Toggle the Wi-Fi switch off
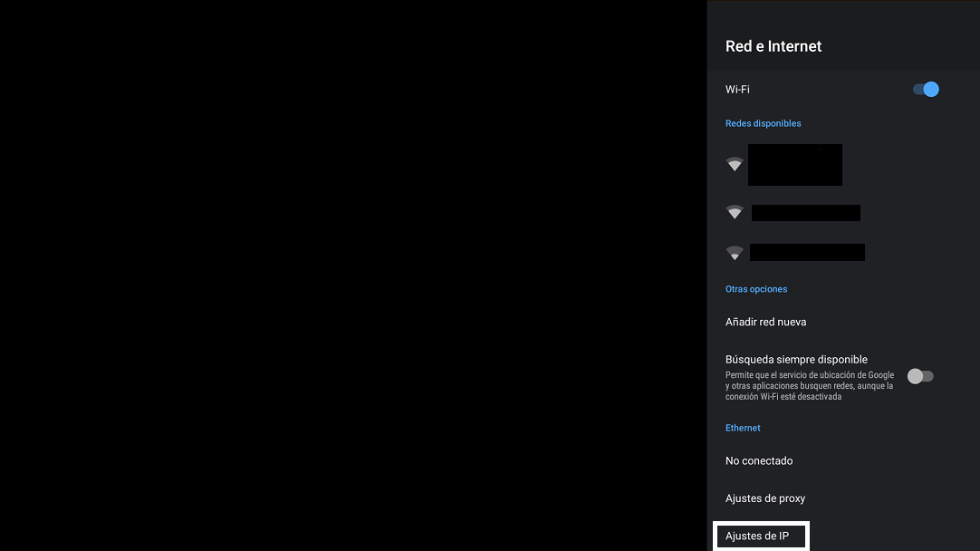 tap(925, 90)
